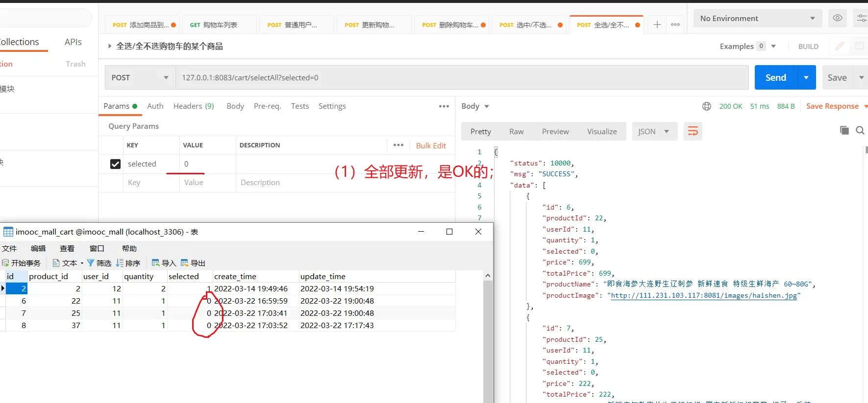Click the blue Send button
The image size is (868, 403).
(775, 77)
